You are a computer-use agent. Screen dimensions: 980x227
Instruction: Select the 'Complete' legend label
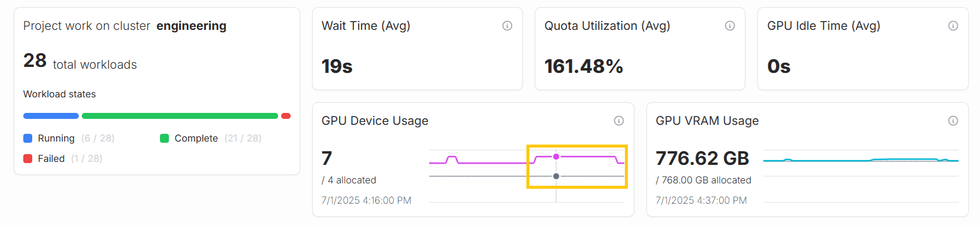pos(196,139)
